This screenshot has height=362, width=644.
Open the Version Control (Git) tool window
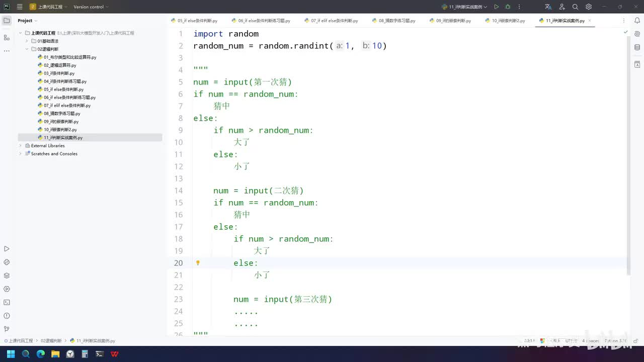coord(7,329)
